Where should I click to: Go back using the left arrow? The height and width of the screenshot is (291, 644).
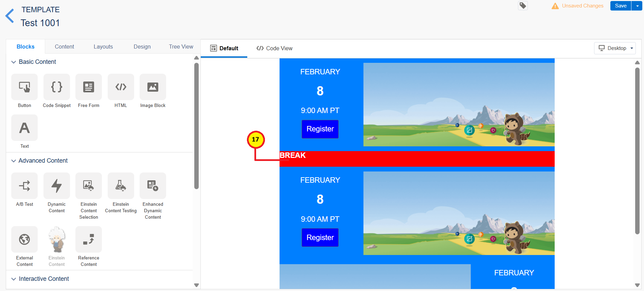point(10,16)
